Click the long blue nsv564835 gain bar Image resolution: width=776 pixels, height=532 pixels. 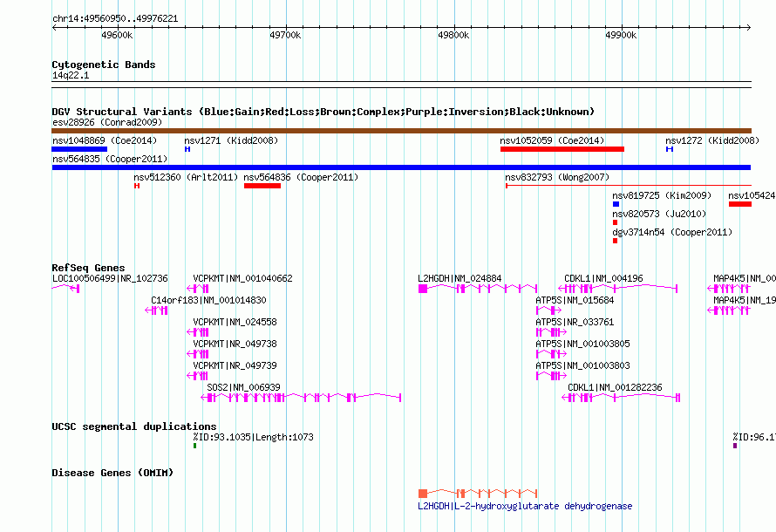pos(401,167)
